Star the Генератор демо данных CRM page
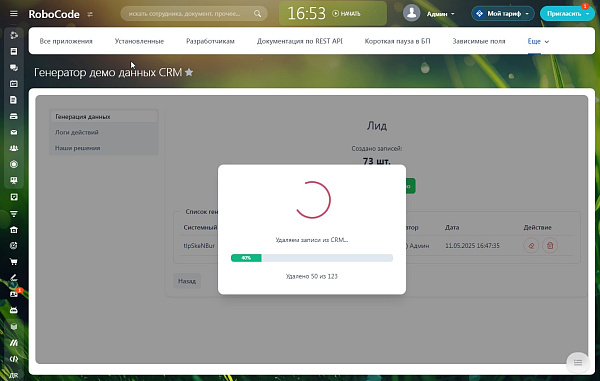This screenshot has height=381, width=600. coord(189,72)
